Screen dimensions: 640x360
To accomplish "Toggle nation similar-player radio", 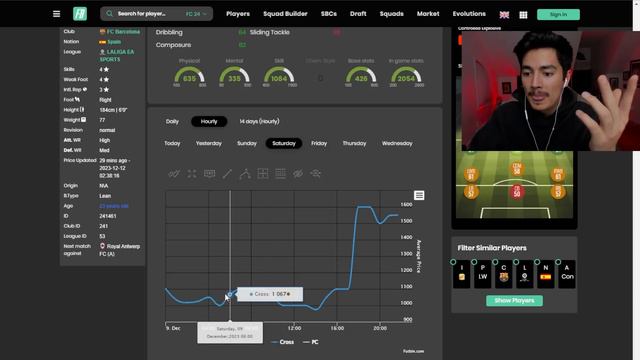I will pyautogui.click(x=537, y=262).
